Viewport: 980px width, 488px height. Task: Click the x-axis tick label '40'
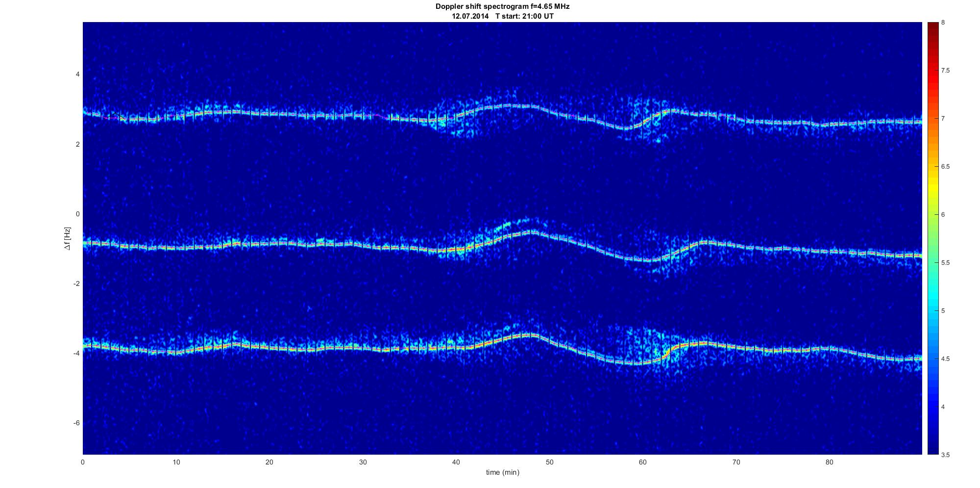456,462
